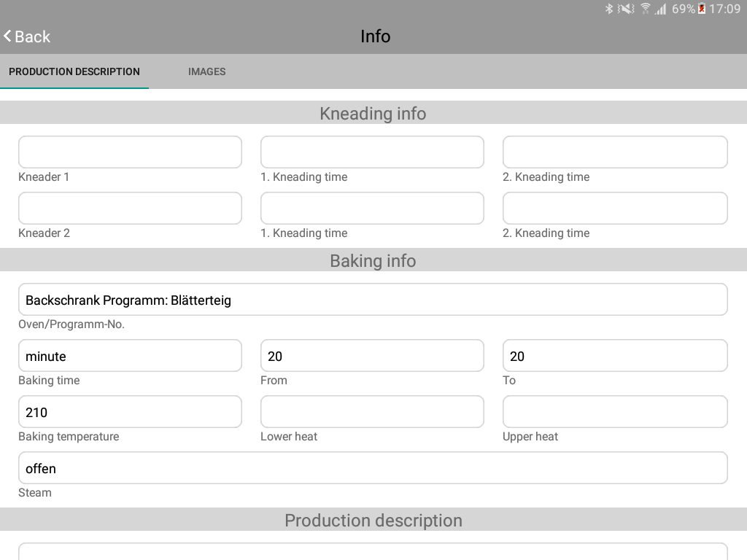Click the baking time From field
This screenshot has height=560, width=747.
(372, 356)
